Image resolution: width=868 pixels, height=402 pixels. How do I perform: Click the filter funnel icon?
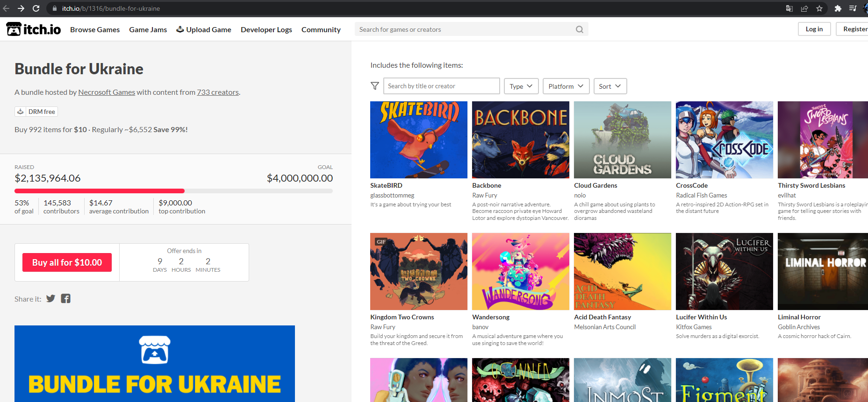pyautogui.click(x=375, y=86)
